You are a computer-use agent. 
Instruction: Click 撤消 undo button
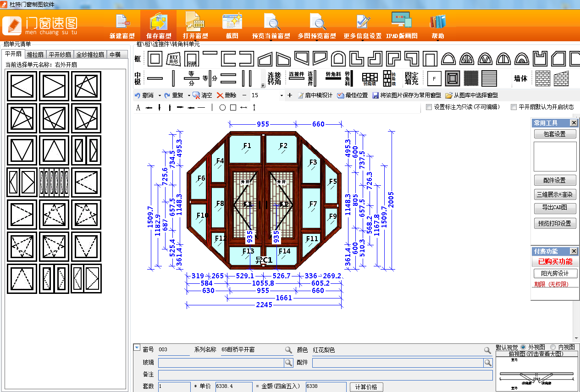[x=144, y=95]
